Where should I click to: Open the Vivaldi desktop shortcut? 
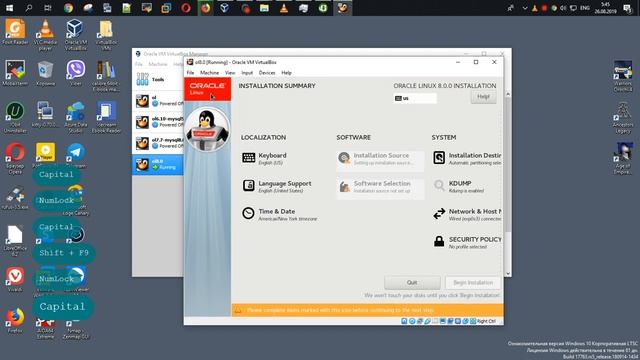tap(15, 279)
